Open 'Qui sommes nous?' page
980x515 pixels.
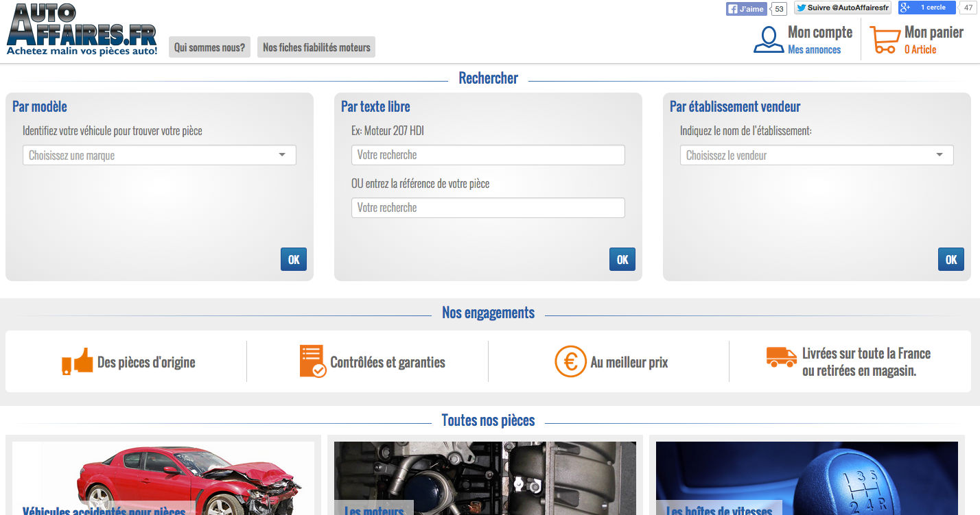click(209, 47)
